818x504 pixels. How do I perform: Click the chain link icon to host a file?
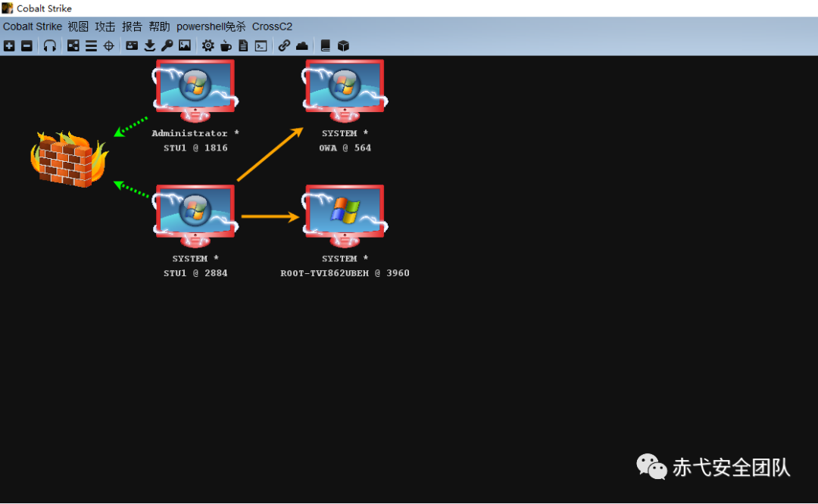[284, 46]
